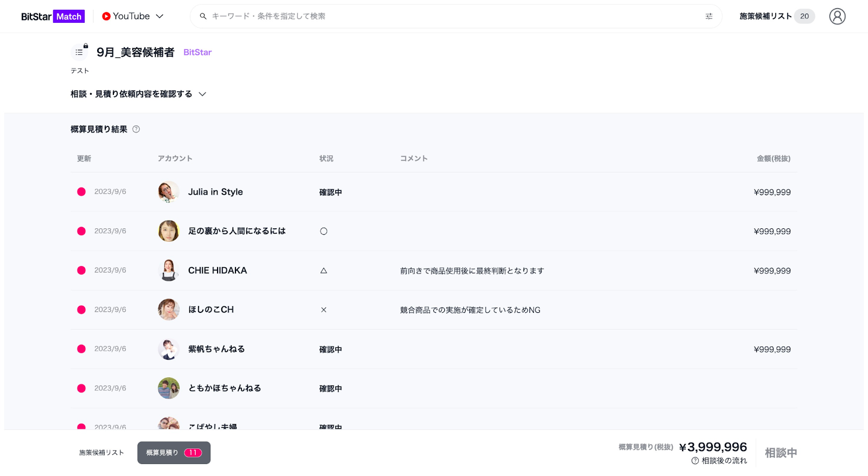Switch to the 概算見積り tab
The height and width of the screenshot is (476, 868).
pos(174,453)
